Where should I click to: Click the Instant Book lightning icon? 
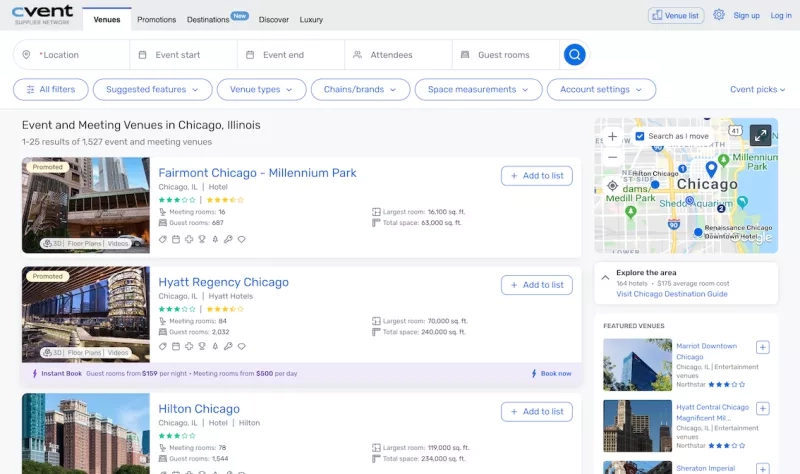coord(35,373)
